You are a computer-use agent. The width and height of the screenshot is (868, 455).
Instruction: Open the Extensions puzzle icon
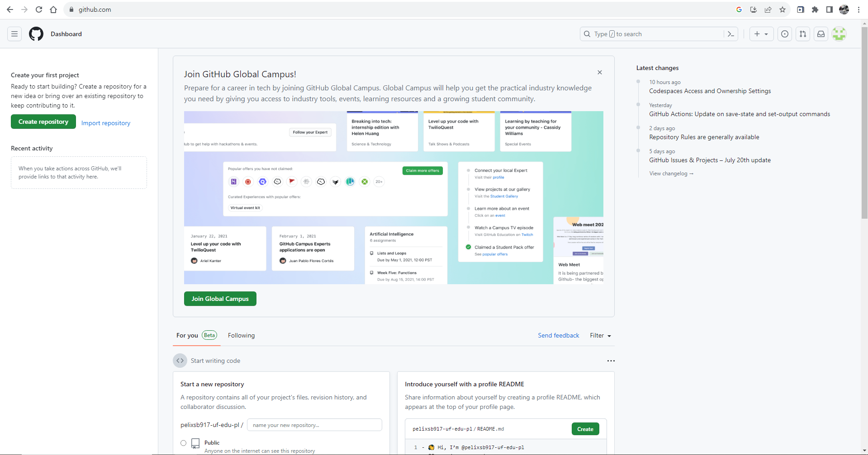tap(815, 9)
